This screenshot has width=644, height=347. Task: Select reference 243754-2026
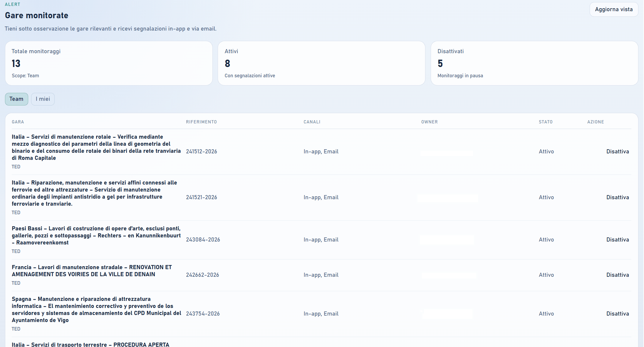point(203,314)
